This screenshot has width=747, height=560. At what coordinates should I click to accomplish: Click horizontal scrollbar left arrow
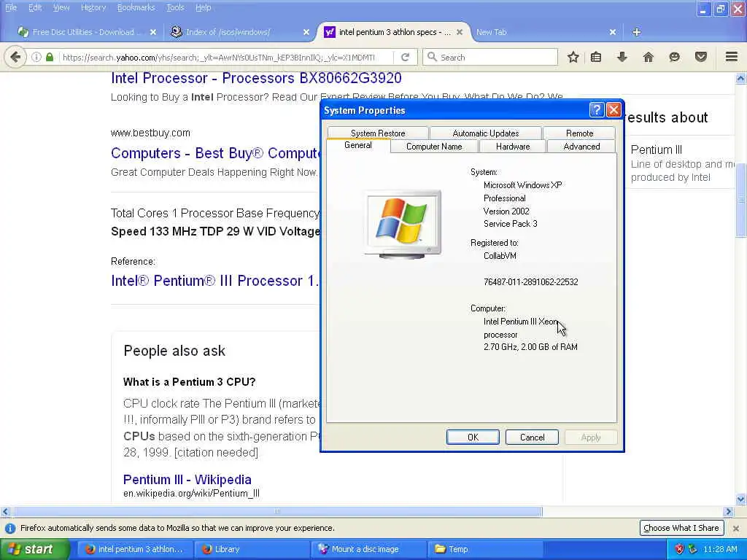click(x=5, y=511)
